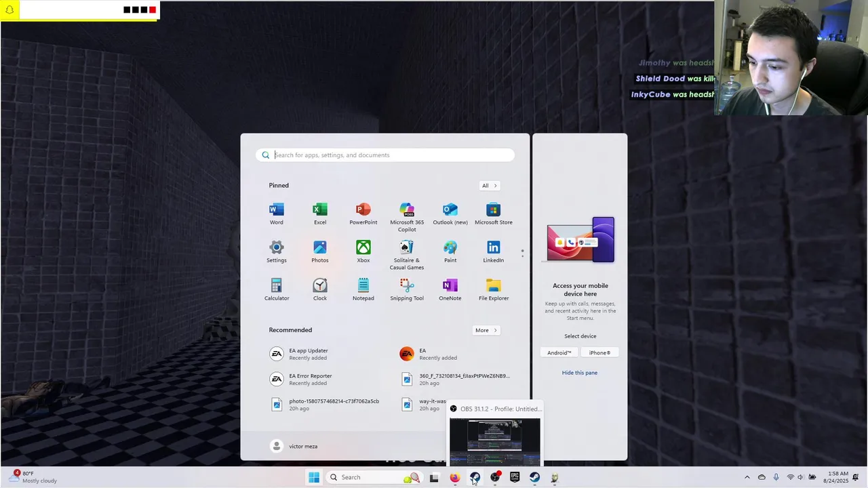Screen dimensions: 868x488
Task: Open PowerPoint pinned app
Action: click(363, 213)
